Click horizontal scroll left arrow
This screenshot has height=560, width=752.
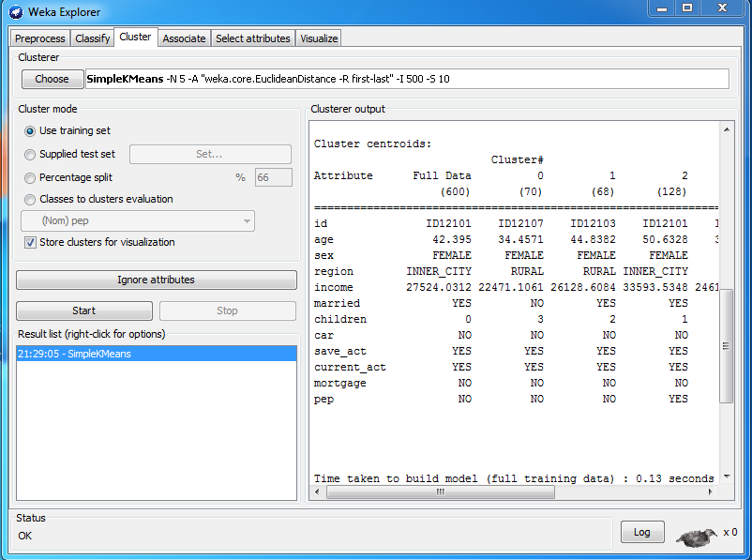pyautogui.click(x=317, y=492)
